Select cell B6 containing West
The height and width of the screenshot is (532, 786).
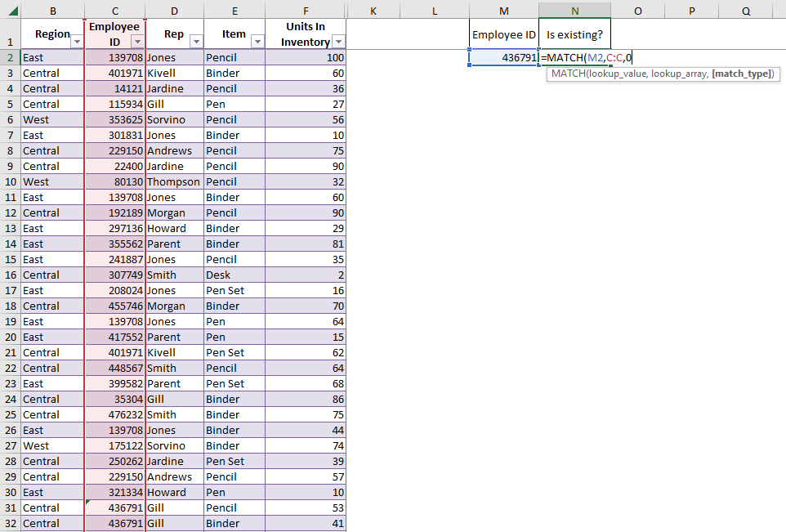(x=52, y=119)
